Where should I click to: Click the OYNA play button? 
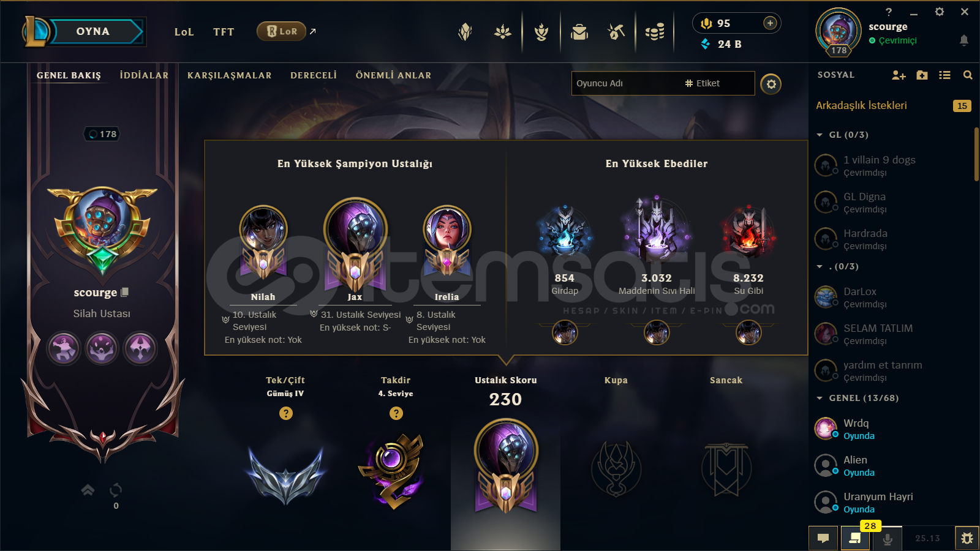point(93,32)
